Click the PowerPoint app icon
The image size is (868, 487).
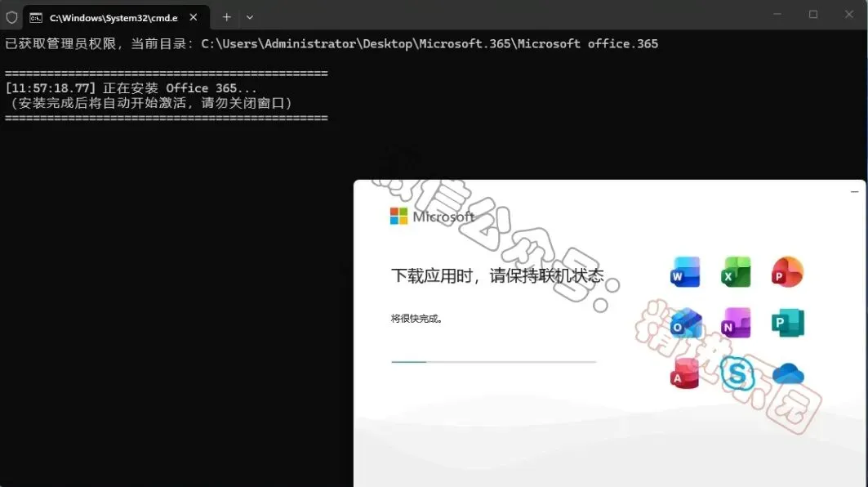(x=787, y=271)
